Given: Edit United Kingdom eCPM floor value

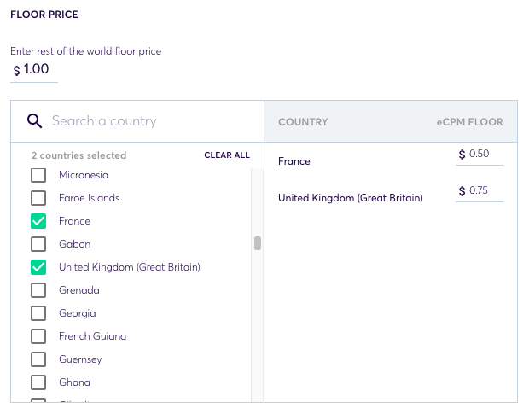Looking at the screenshot, I should pos(484,190).
